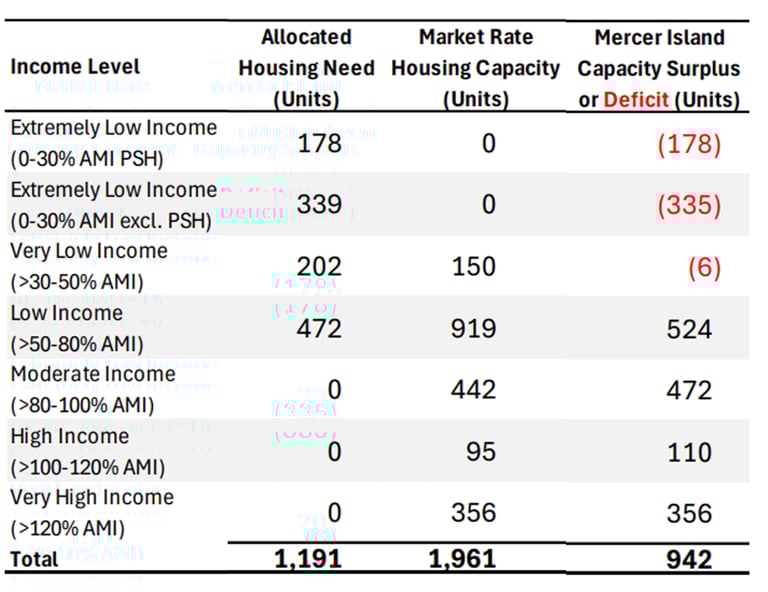
Task: Select the (178) deficit value
Action: 689,144
